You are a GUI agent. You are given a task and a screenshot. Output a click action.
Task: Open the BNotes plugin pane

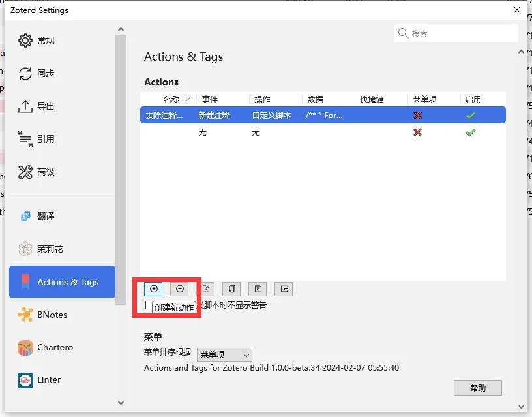tap(62, 315)
